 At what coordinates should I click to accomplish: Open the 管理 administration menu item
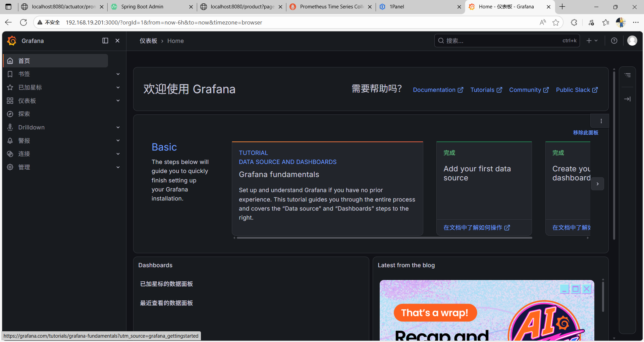pyautogui.click(x=24, y=167)
